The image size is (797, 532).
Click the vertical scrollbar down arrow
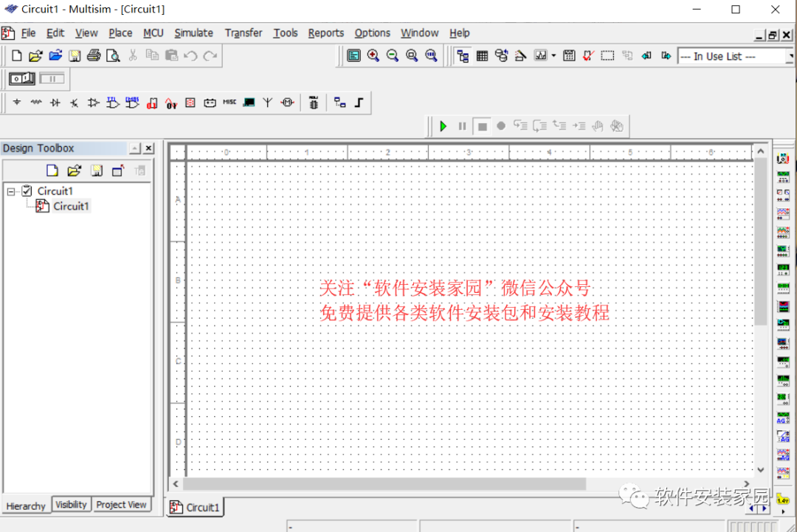pos(760,470)
